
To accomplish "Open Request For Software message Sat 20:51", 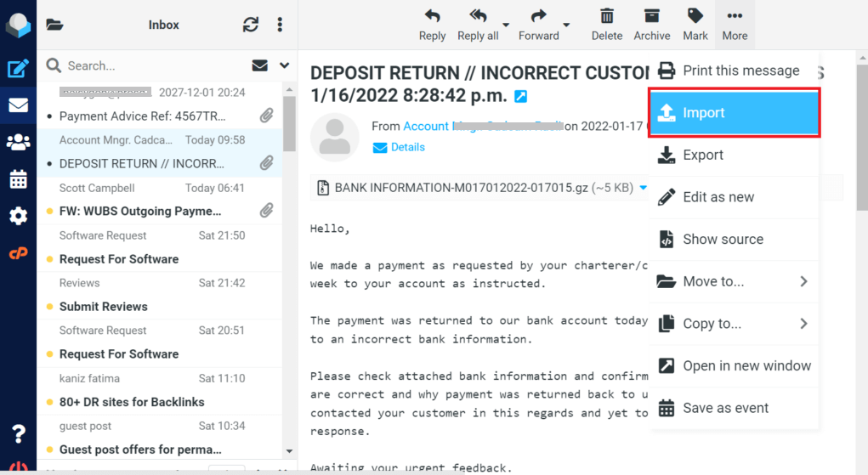I will point(159,342).
